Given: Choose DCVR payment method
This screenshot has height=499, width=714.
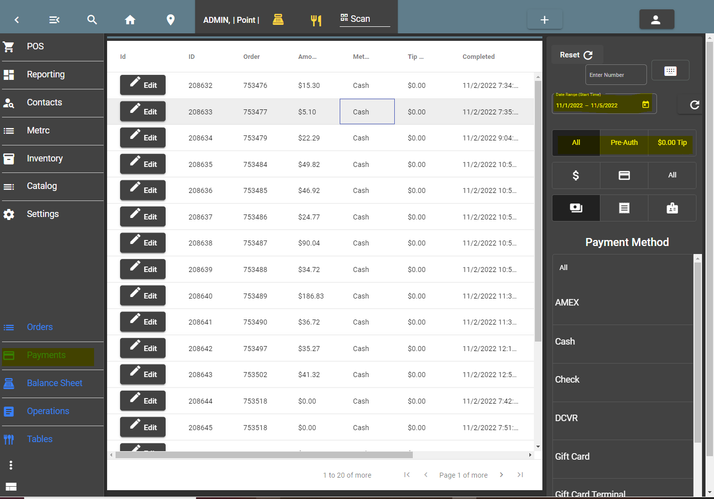Looking at the screenshot, I should pyautogui.click(x=622, y=418).
